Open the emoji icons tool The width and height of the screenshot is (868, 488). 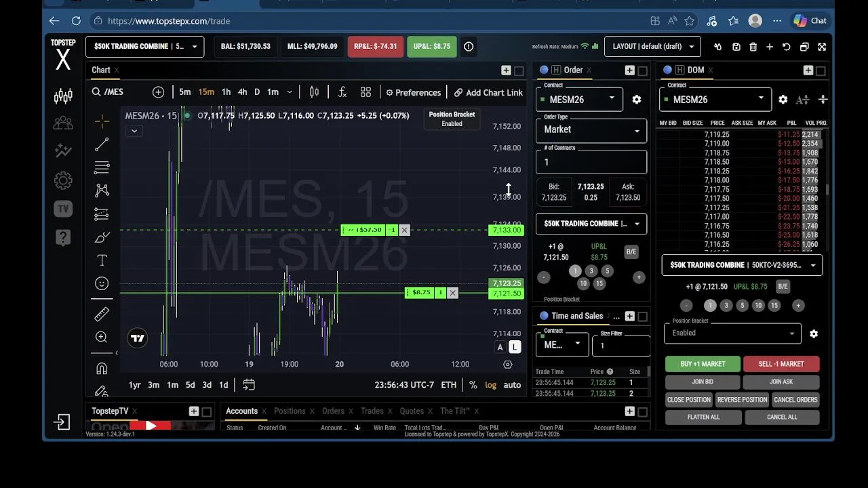[102, 283]
